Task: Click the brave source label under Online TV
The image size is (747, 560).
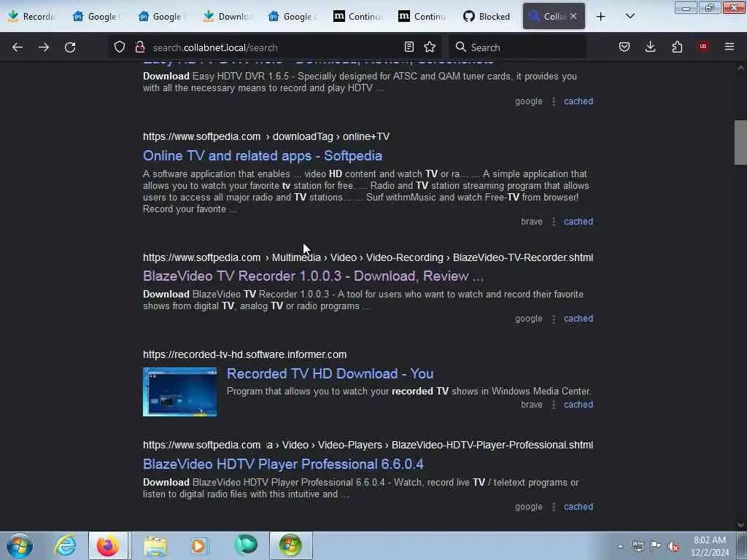Action: pyautogui.click(x=532, y=222)
